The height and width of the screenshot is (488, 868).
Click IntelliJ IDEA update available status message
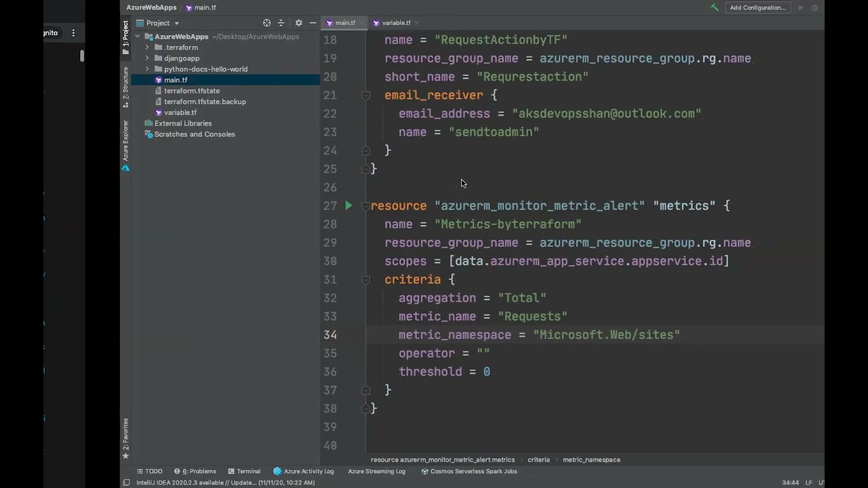pyautogui.click(x=225, y=483)
